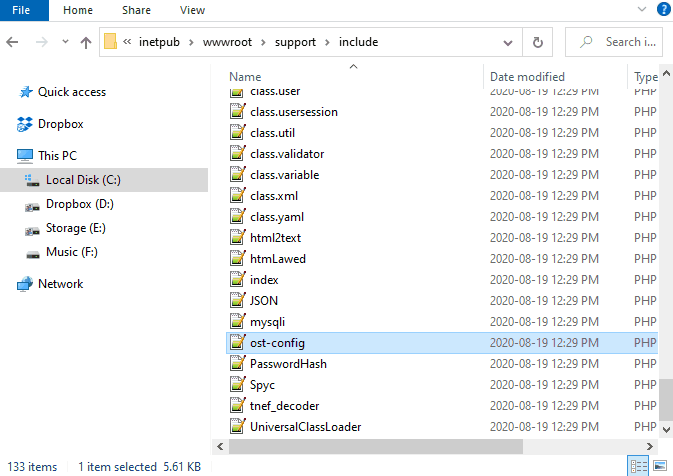Select the htmLawed file icon

237,259
